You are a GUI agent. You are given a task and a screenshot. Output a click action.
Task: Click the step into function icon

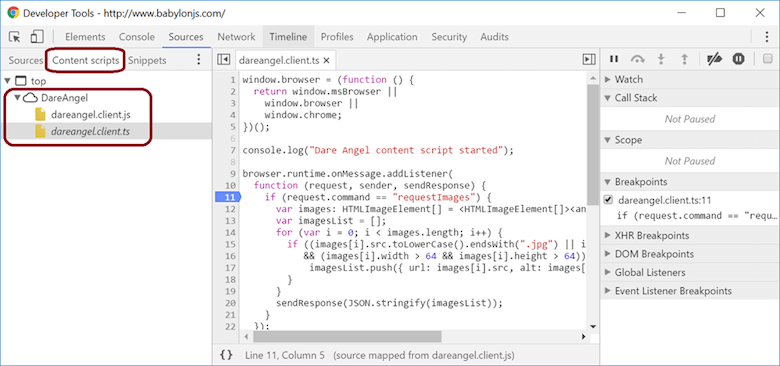[661, 59]
